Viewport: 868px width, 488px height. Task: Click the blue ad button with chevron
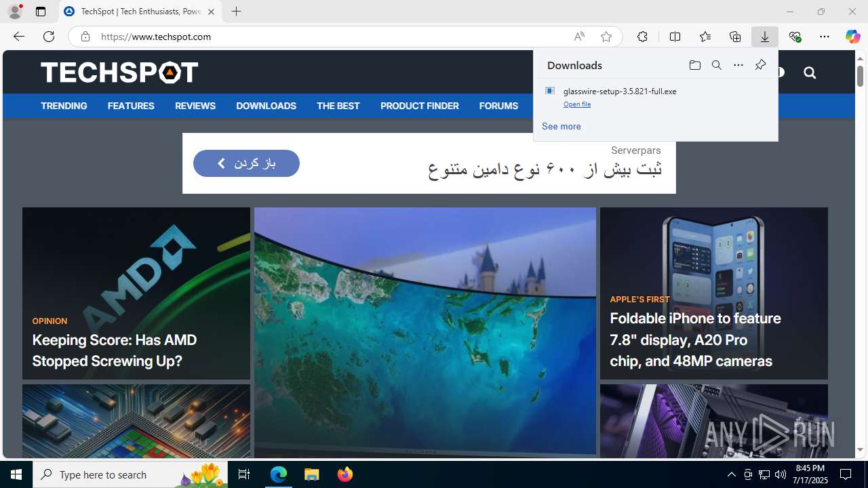[x=246, y=163]
